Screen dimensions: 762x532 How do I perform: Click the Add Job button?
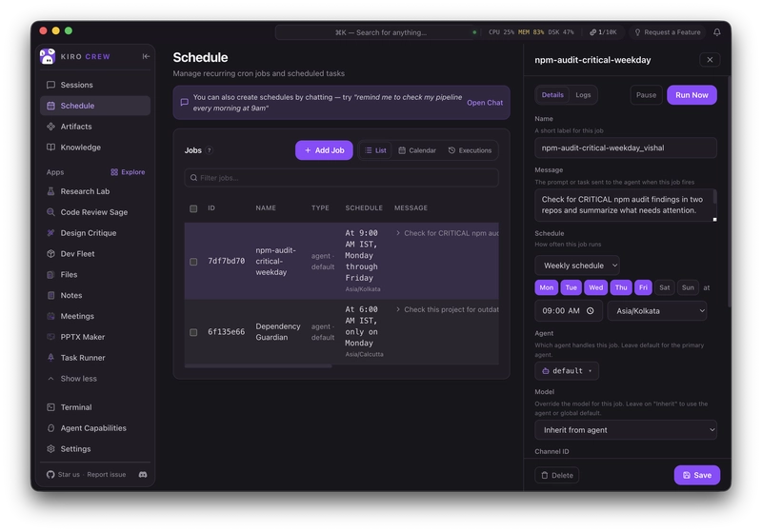(324, 150)
